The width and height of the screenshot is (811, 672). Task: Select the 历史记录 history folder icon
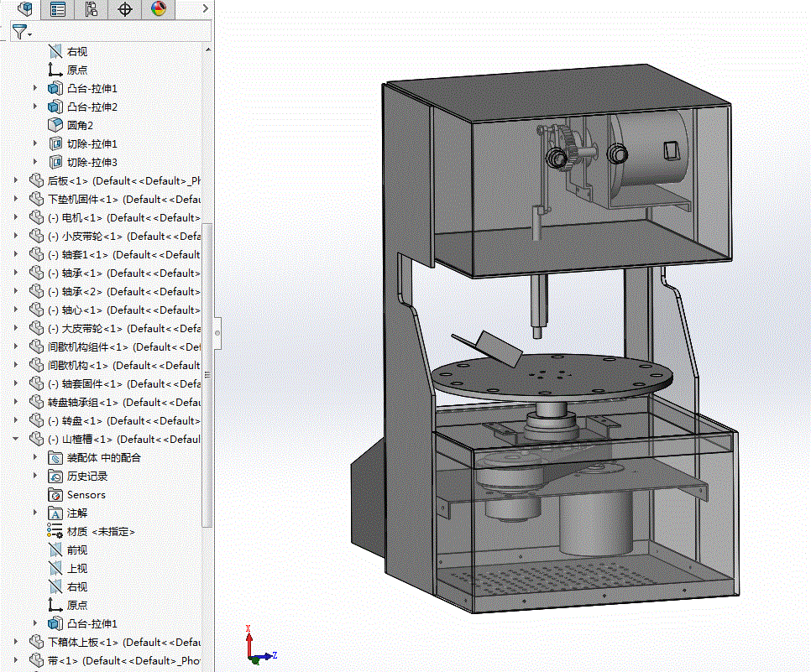point(55,476)
